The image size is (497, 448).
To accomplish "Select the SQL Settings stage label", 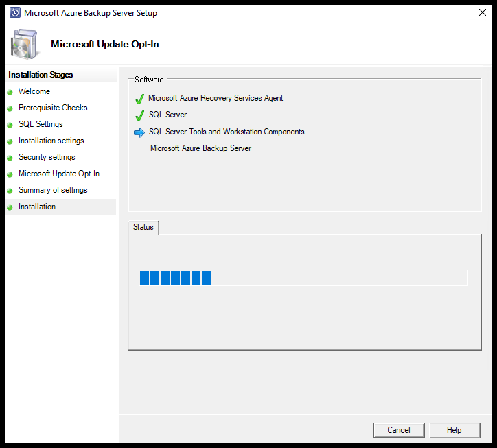I will 41,124.
